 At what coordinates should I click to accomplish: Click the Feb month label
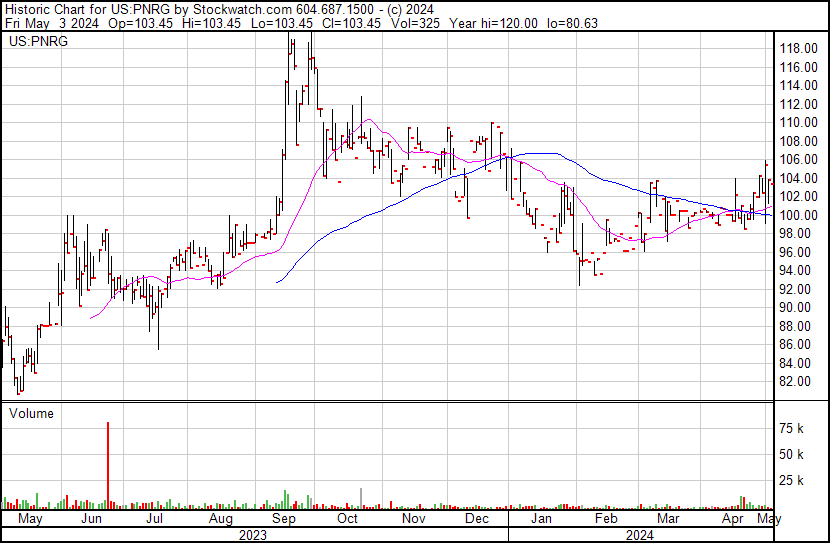tap(606, 519)
